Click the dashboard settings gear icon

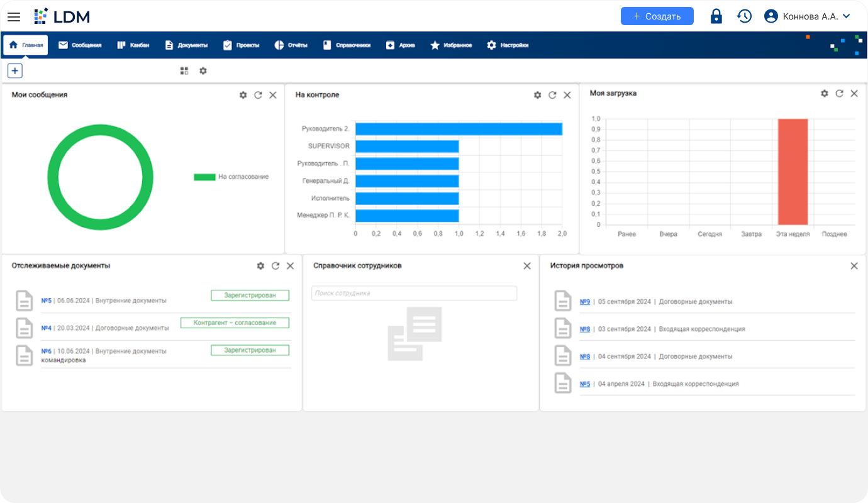coord(203,71)
